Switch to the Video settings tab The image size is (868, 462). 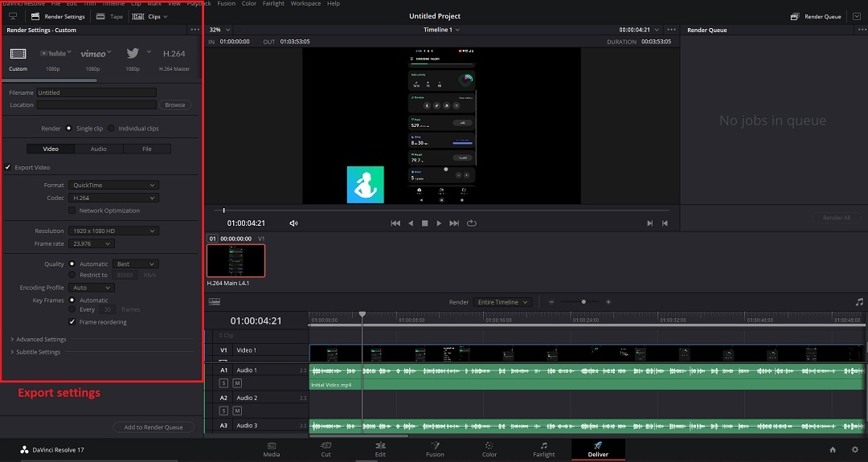51,149
